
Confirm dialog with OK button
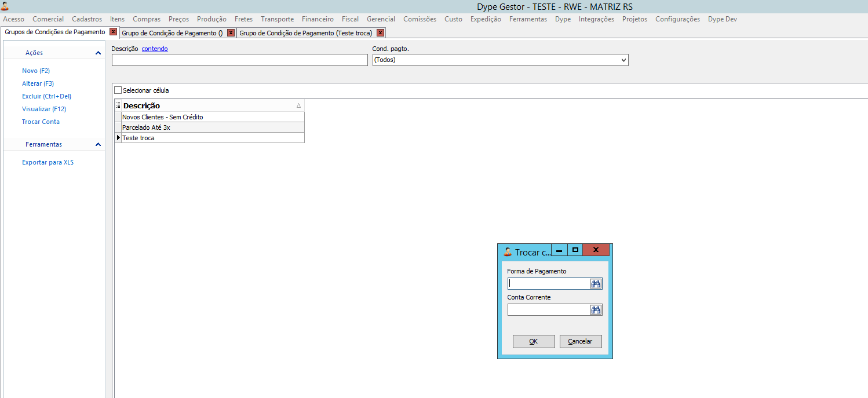534,341
